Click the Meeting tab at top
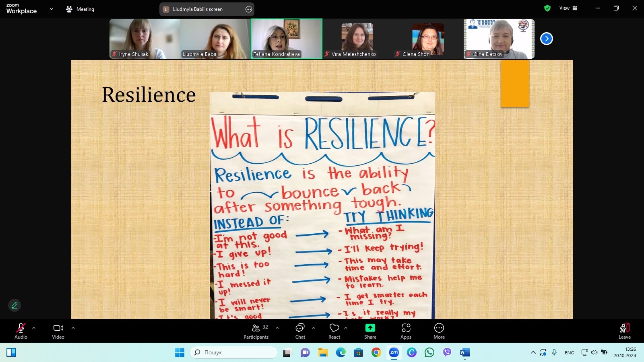The height and width of the screenshot is (362, 644). click(80, 9)
